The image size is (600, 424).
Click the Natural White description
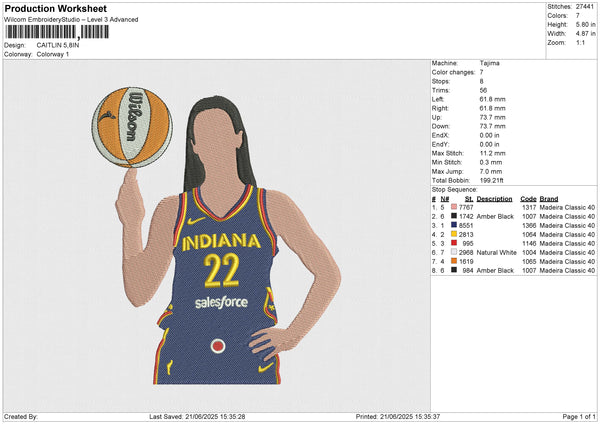tap(496, 253)
